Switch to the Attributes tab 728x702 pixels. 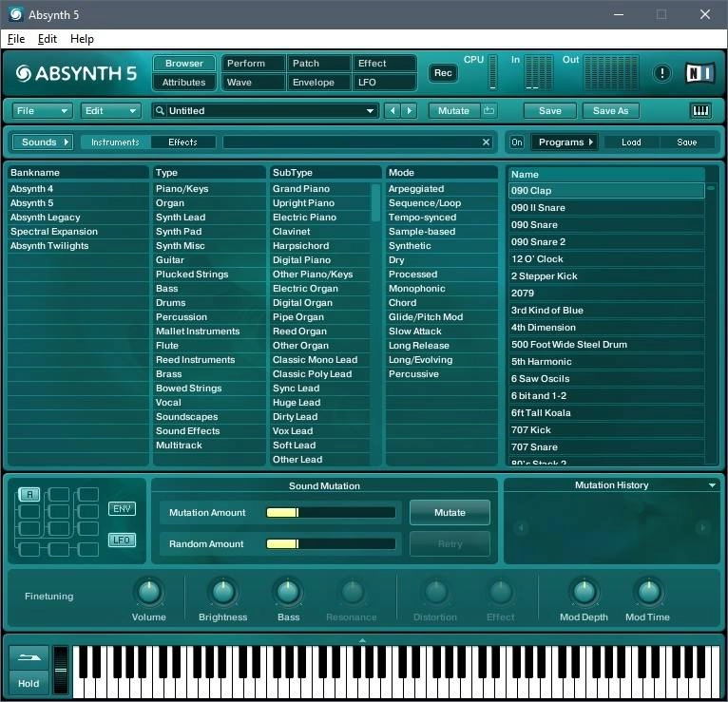point(183,82)
